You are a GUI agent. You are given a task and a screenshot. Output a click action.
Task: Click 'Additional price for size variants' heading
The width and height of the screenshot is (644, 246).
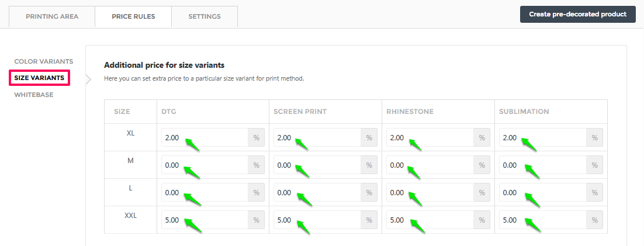tap(164, 65)
